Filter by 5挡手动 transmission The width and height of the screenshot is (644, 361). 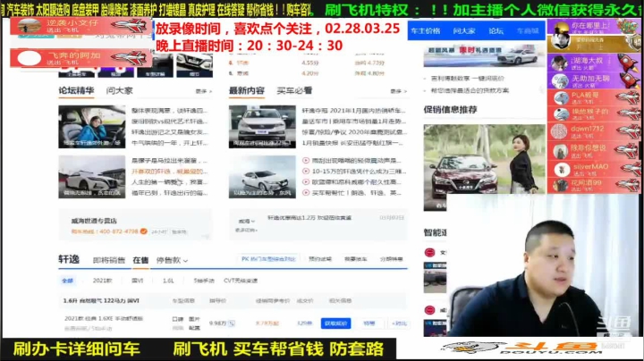(204, 281)
